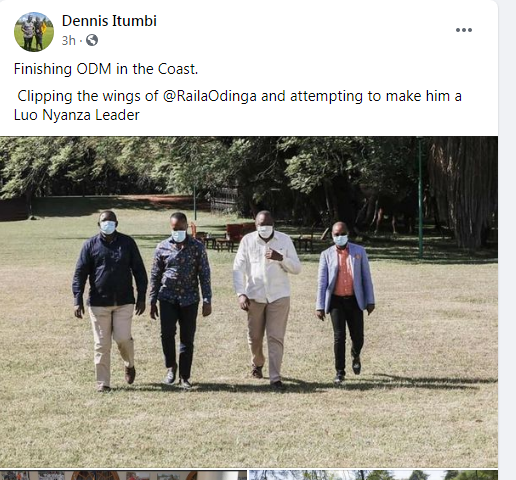
Task: Click the globe Public audience icon
Action: 92,40
